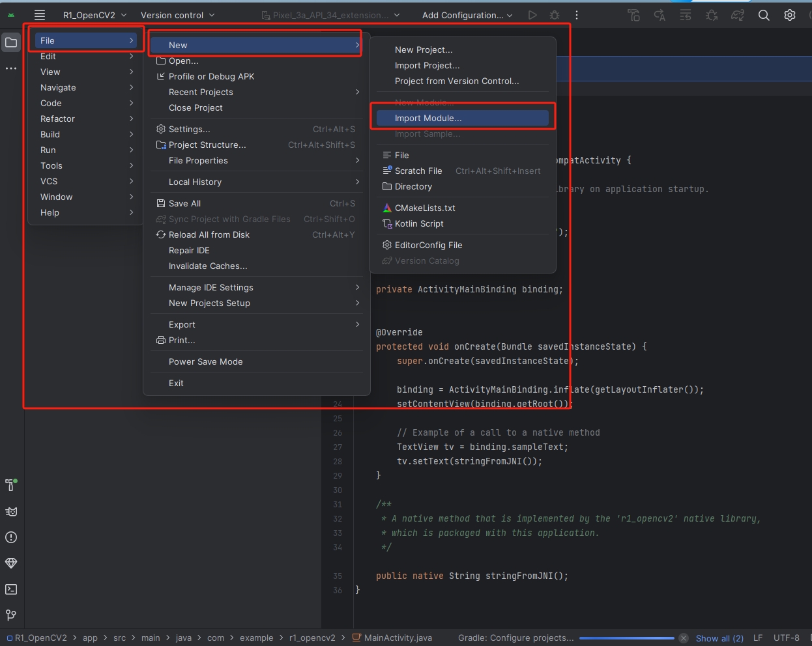The image size is (812, 646).
Task: Select the File menu
Action: (x=86, y=40)
